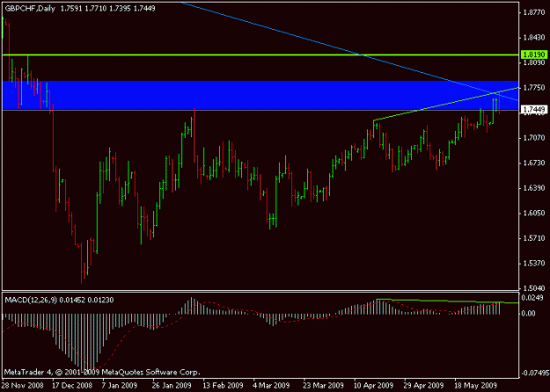The height and width of the screenshot is (392, 550).
Task: Select the 26 Jan 2009 date label
Action: (172, 385)
